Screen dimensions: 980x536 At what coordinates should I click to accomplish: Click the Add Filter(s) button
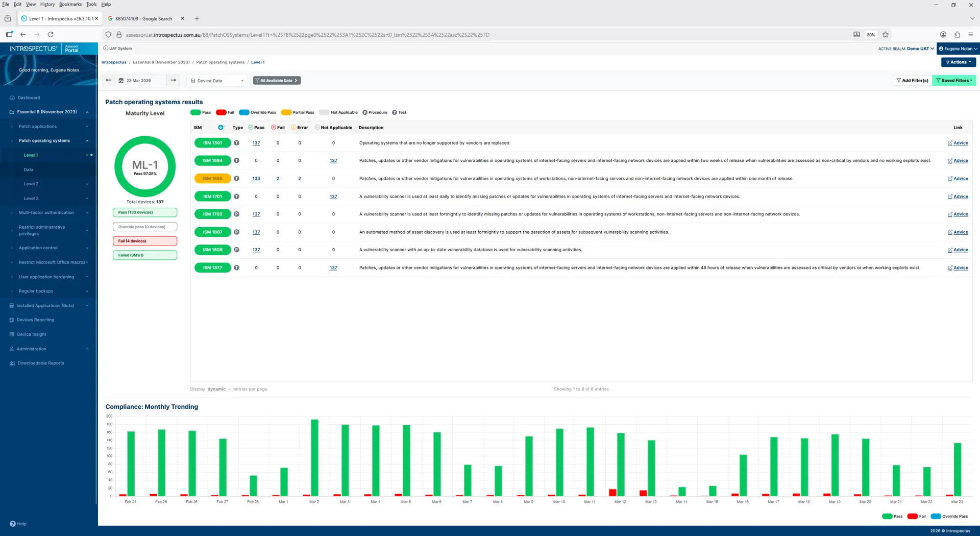[912, 81]
